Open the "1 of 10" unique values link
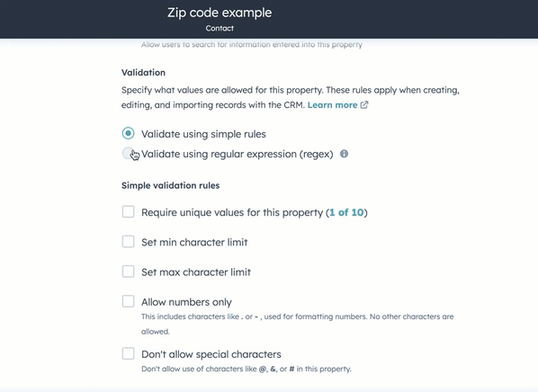Image resolution: width=538 pixels, height=392 pixels. pyautogui.click(x=346, y=212)
